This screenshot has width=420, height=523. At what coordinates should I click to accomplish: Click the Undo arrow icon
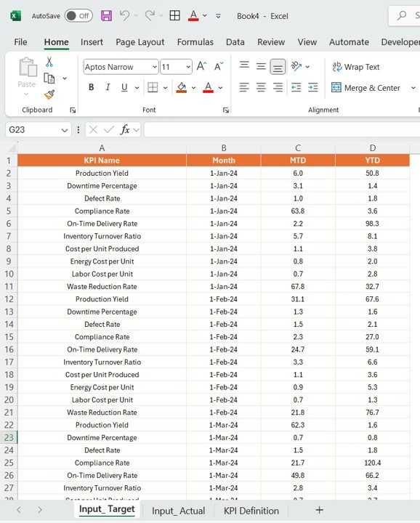click(124, 15)
